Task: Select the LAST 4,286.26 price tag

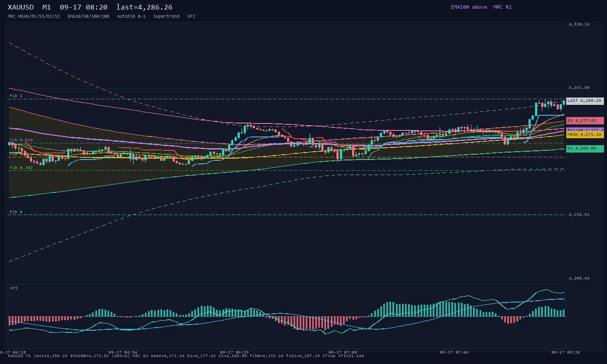Action: pyautogui.click(x=585, y=101)
